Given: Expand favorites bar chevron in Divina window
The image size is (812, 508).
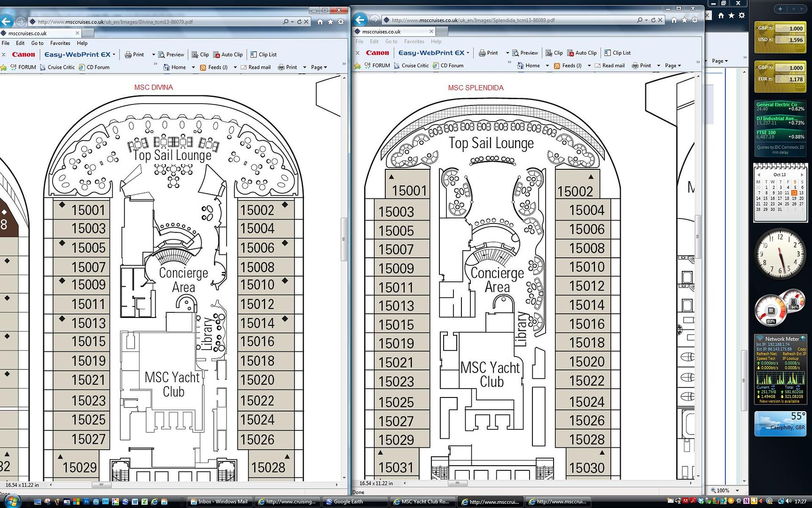Looking at the screenshot, I should [x=156, y=64].
